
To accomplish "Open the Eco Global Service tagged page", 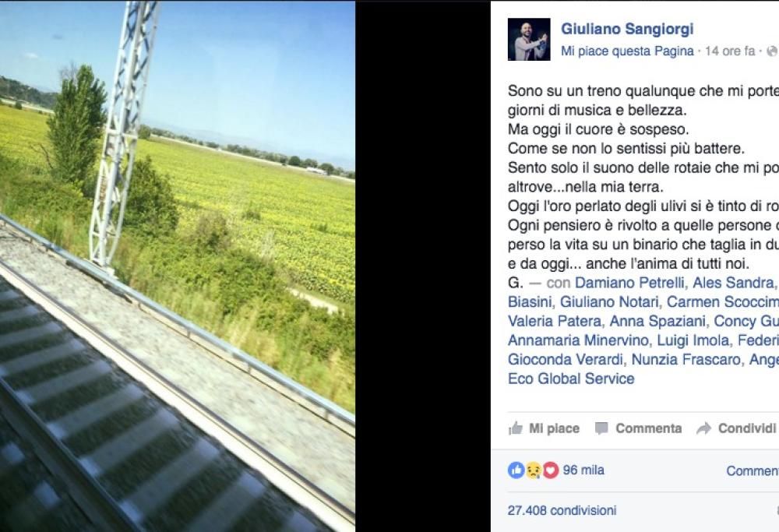I will point(571,379).
